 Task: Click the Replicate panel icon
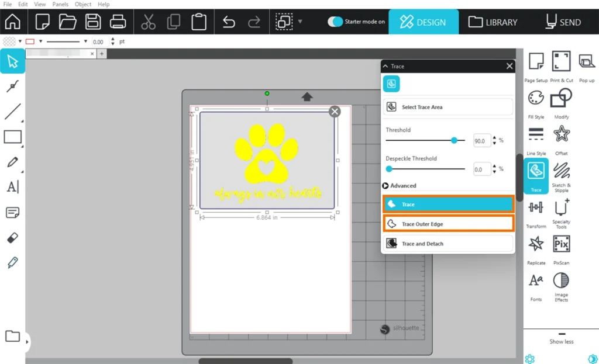click(536, 244)
